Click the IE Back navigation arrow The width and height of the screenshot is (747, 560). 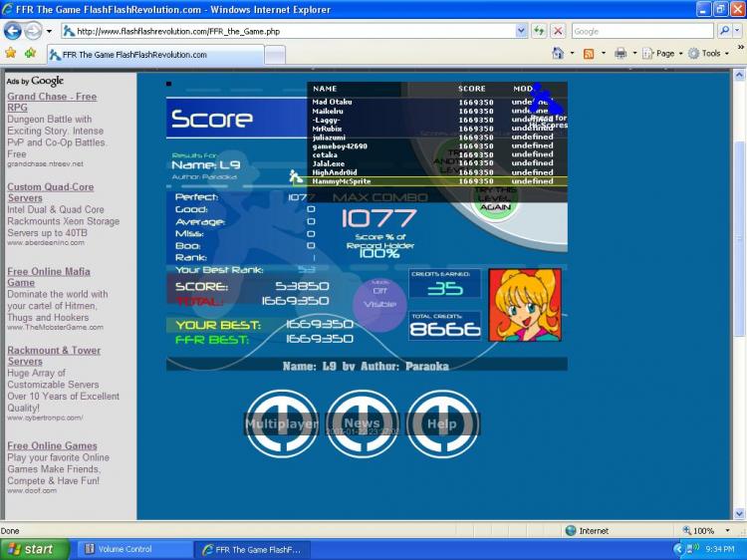coord(12,32)
